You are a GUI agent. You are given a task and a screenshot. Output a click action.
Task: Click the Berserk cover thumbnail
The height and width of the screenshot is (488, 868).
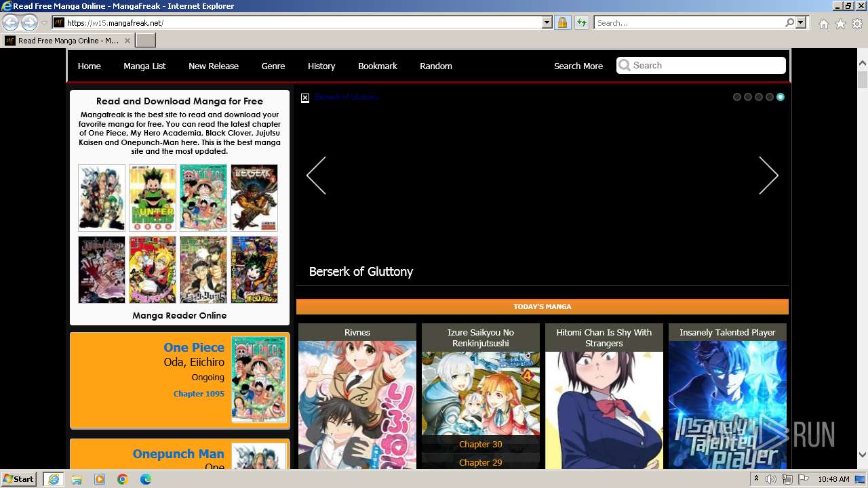pos(254,198)
